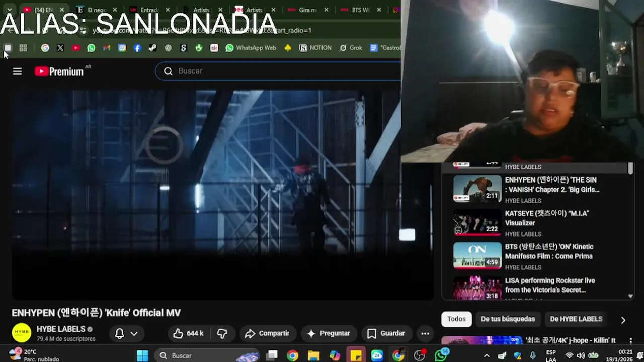Open j-hope Killin' It video options menu

[x=630, y=341]
